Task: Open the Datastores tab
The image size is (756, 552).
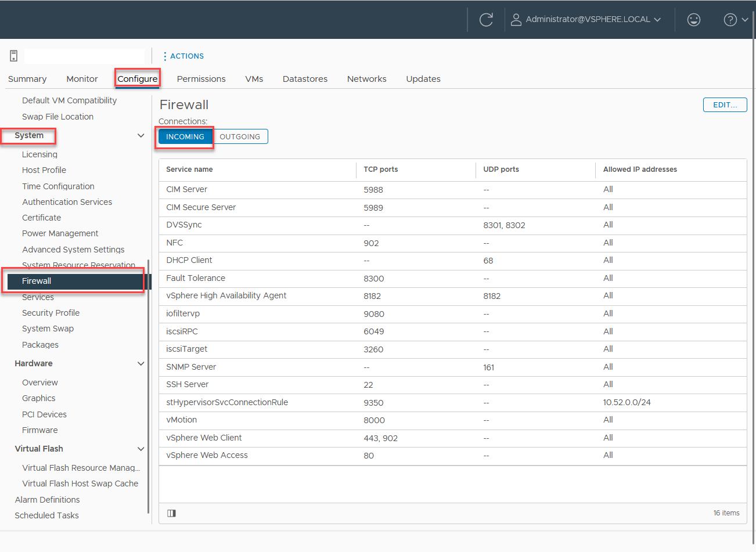Action: (305, 78)
